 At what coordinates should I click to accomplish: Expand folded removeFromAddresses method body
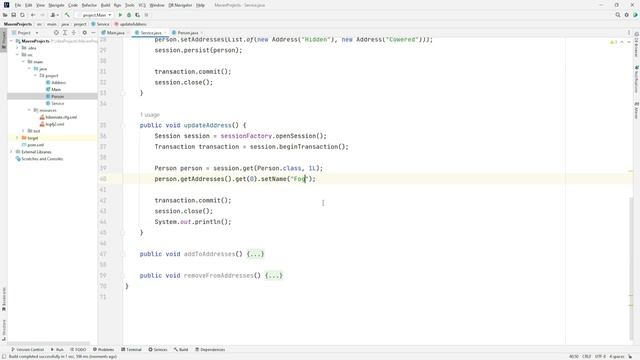(x=273, y=276)
